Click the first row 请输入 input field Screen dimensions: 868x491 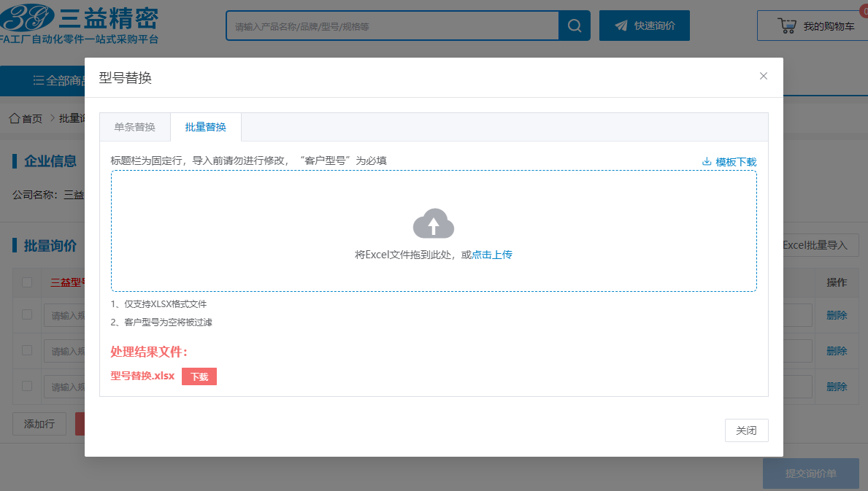coord(64,316)
